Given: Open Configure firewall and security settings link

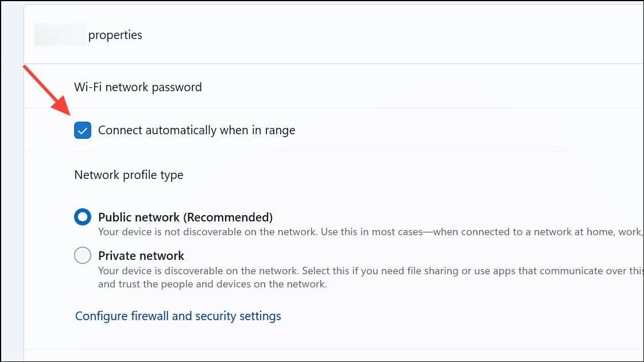Looking at the screenshot, I should (x=178, y=316).
